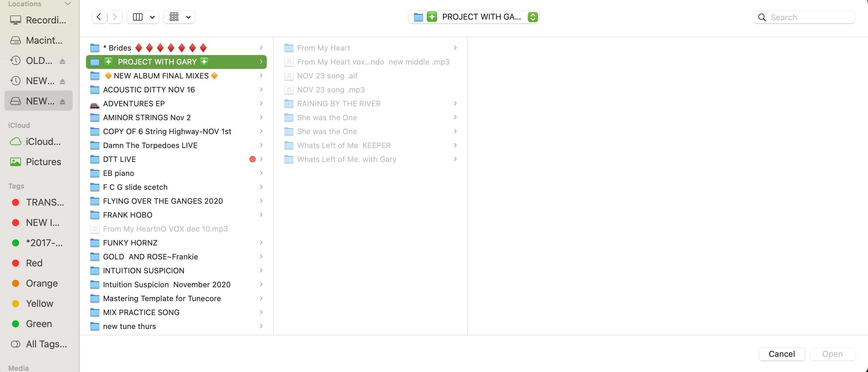This screenshot has width=868, height=372.
Task: Select the Red tag in the sidebar
Action: pyautogui.click(x=34, y=263)
